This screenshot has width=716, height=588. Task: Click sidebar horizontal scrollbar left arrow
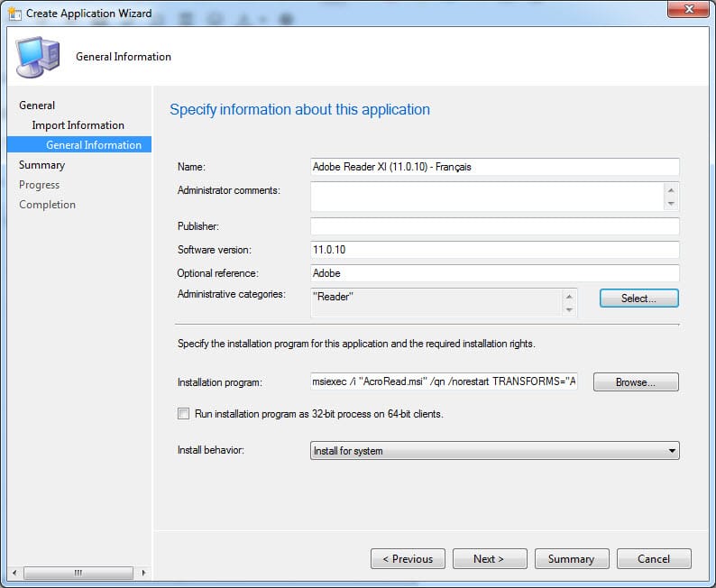14,573
